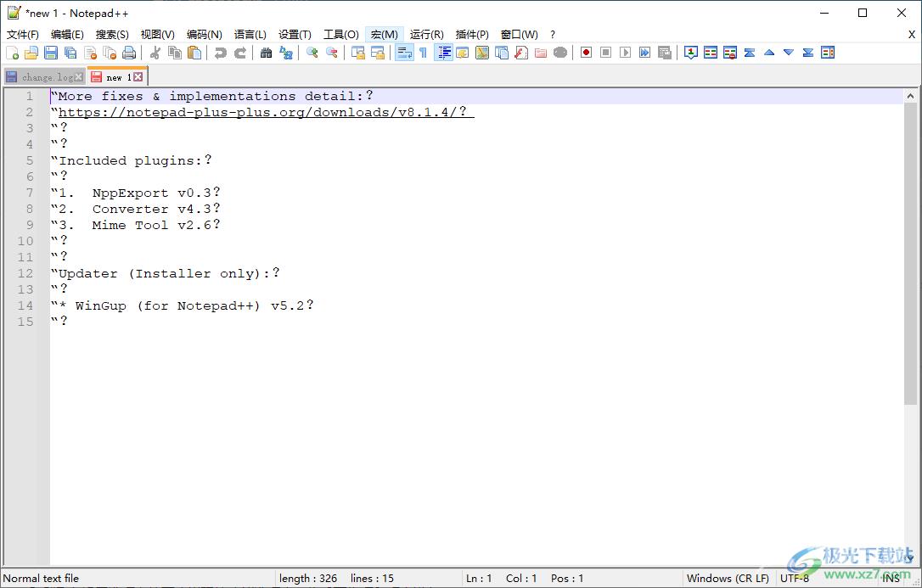Run macro multiple times fast-forward icon
The image size is (922, 588).
pyautogui.click(x=645, y=53)
